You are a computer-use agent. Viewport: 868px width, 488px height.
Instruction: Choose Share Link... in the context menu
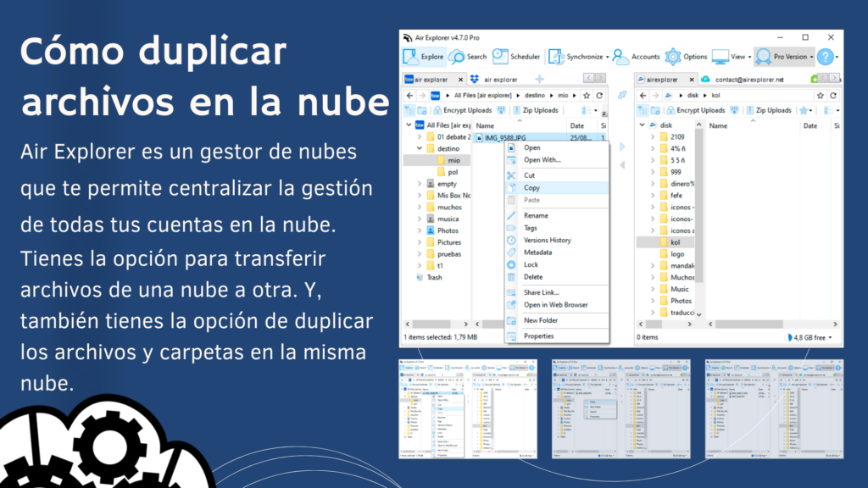[x=556, y=292]
